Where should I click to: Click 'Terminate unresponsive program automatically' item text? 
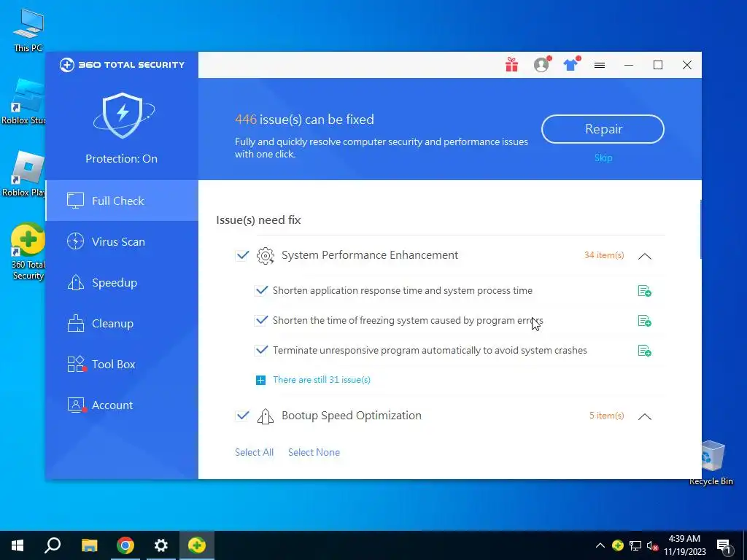(x=430, y=351)
